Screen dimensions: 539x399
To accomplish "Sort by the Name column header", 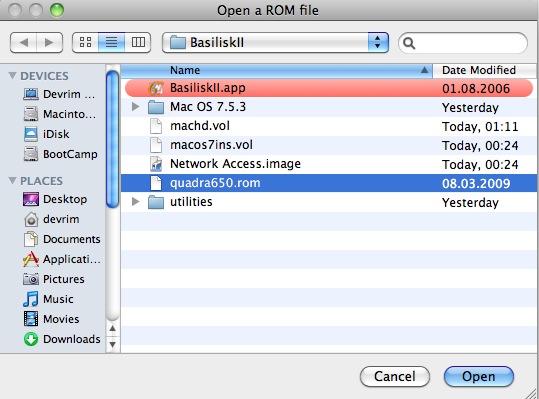I will pos(277,70).
